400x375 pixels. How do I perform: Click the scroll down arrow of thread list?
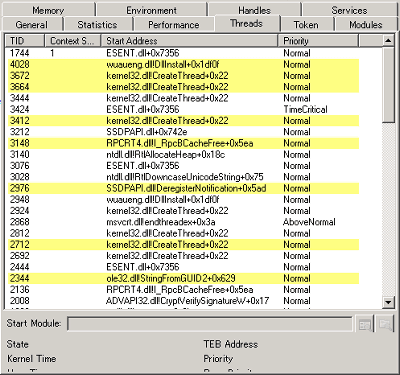click(388, 303)
